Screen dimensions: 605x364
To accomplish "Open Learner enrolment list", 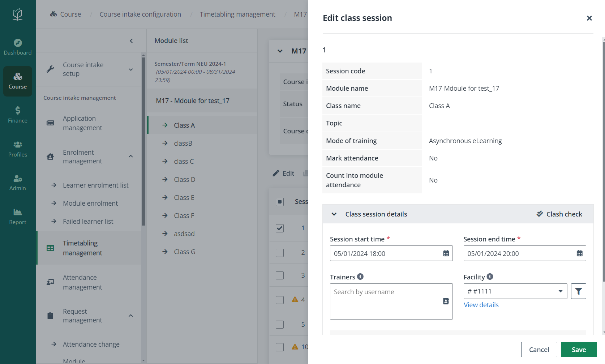I will [x=96, y=185].
